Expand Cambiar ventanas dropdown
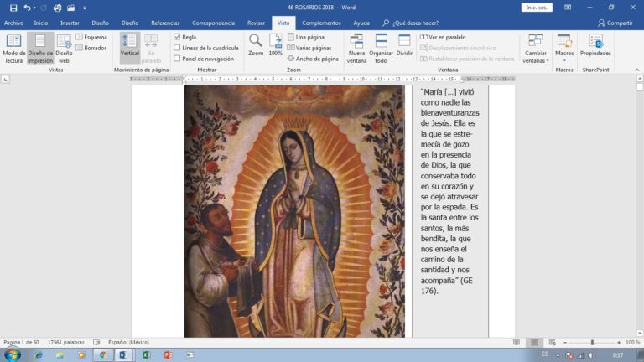This screenshot has height=362, width=644. point(536,49)
